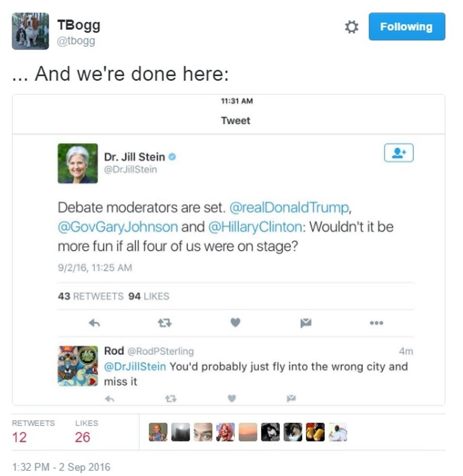
Task: Open Dr. Jill Stein's profile photo
Action: point(78,163)
